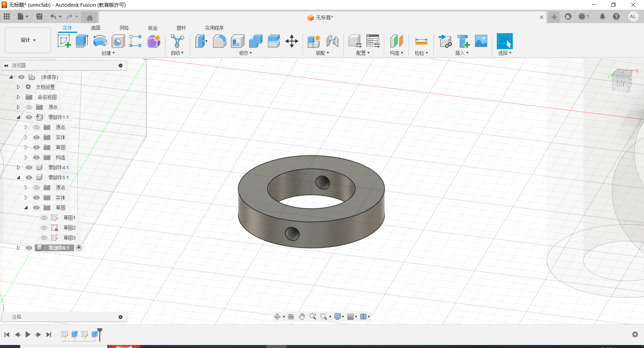
Task: Hide 零部件4:1 component visibility
Action: (29, 167)
